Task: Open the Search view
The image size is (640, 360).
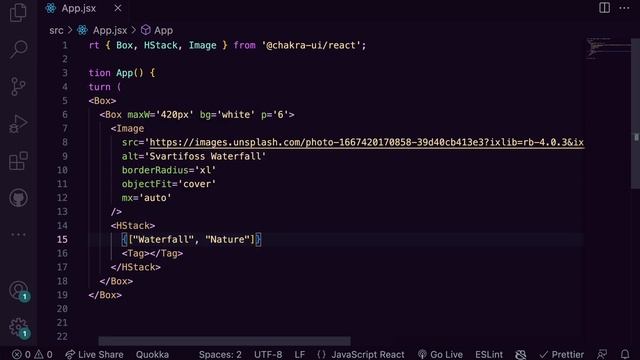Action: click(x=18, y=49)
